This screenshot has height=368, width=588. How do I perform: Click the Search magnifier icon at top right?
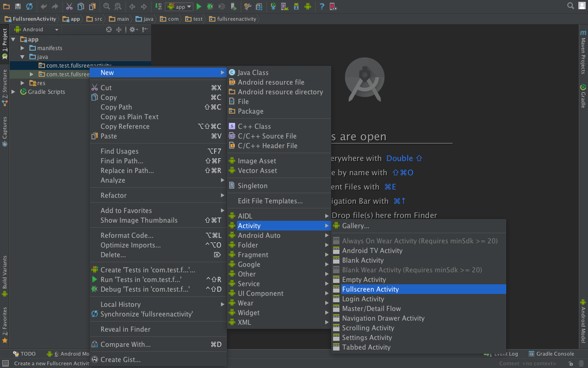(x=571, y=6)
